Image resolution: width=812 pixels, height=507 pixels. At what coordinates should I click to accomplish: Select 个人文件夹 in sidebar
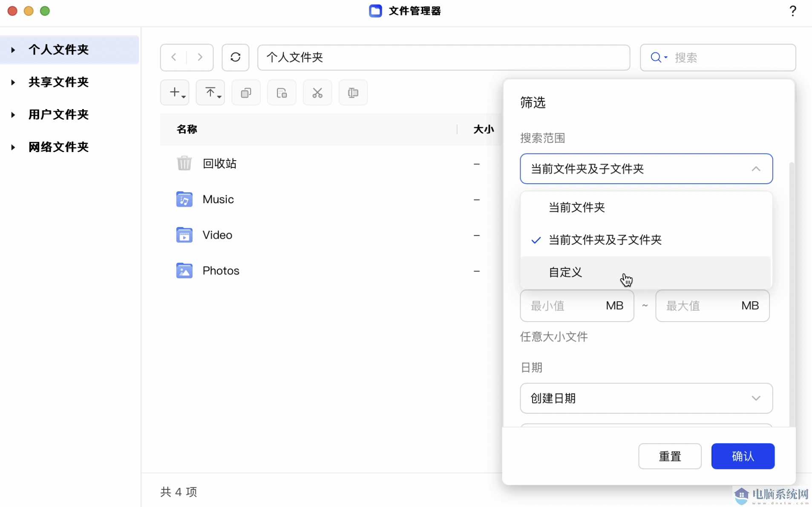[x=59, y=50]
